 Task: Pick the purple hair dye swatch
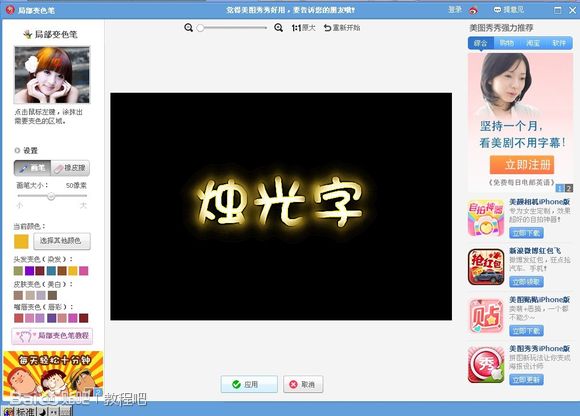(x=29, y=271)
